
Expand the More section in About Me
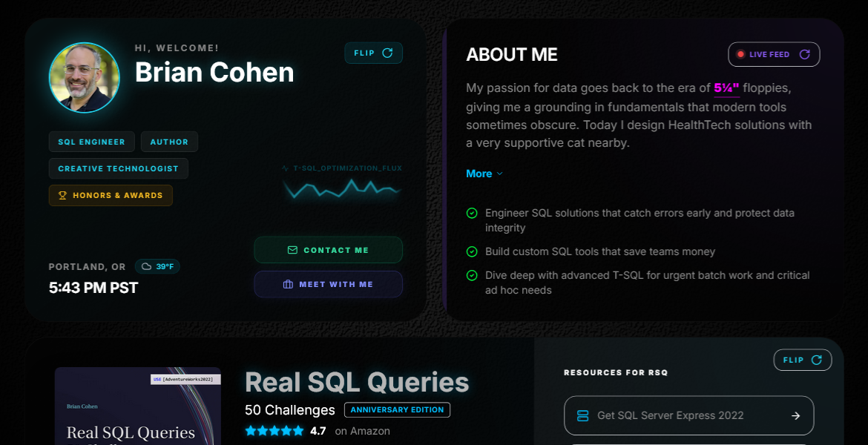479,174
